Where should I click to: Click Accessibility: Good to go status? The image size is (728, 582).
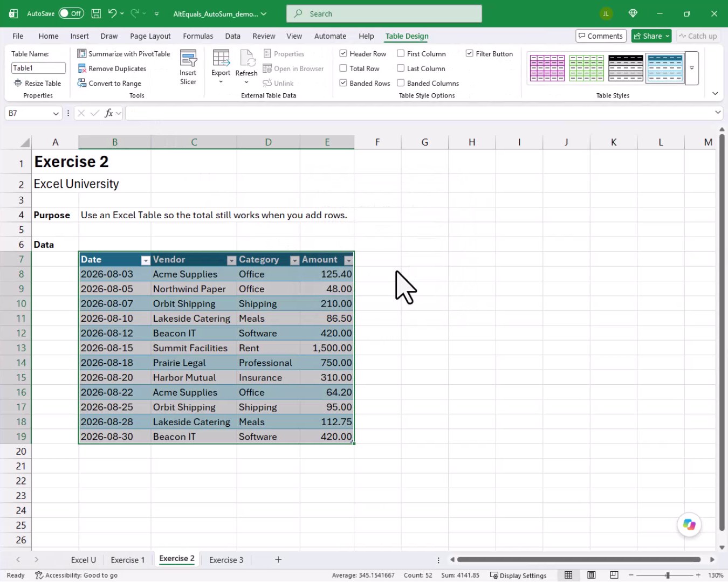tap(76, 575)
